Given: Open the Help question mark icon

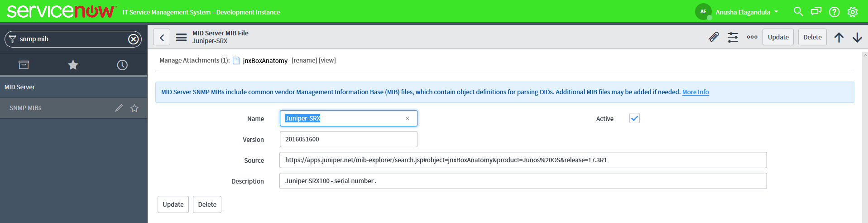Looking at the screenshot, I should (x=834, y=12).
